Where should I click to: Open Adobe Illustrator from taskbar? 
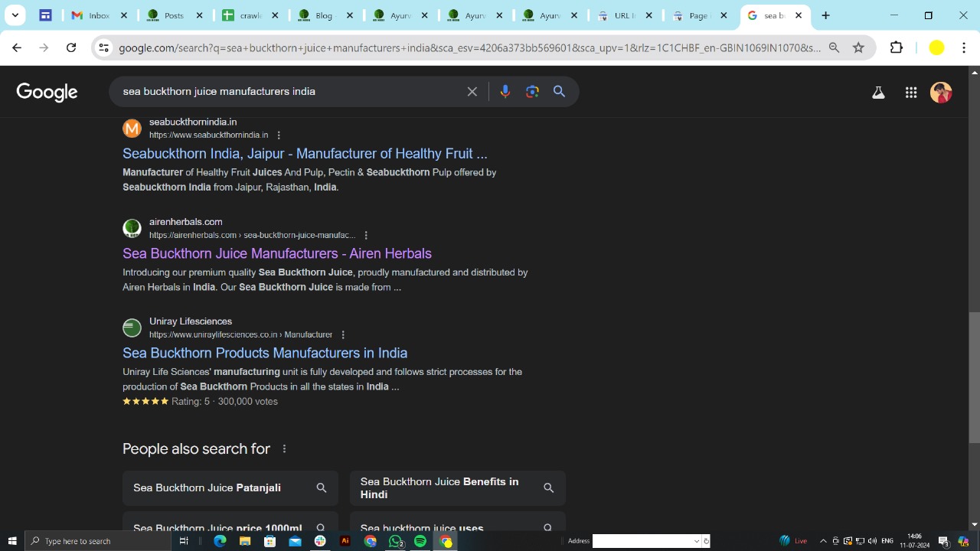pyautogui.click(x=345, y=541)
